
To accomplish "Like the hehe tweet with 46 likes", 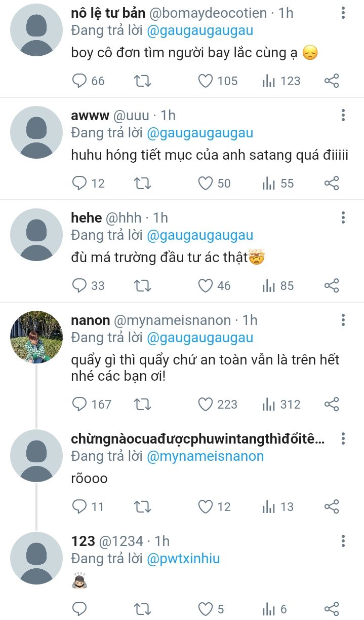I will 206,286.
